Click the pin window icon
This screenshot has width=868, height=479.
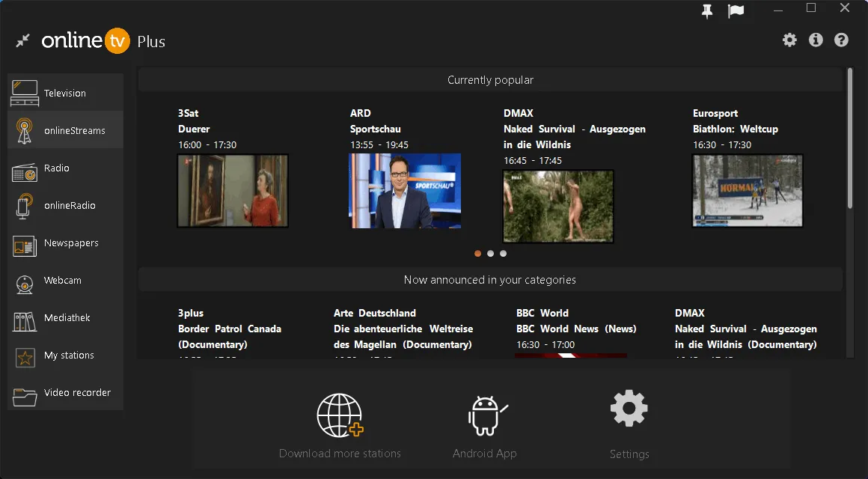(x=707, y=11)
